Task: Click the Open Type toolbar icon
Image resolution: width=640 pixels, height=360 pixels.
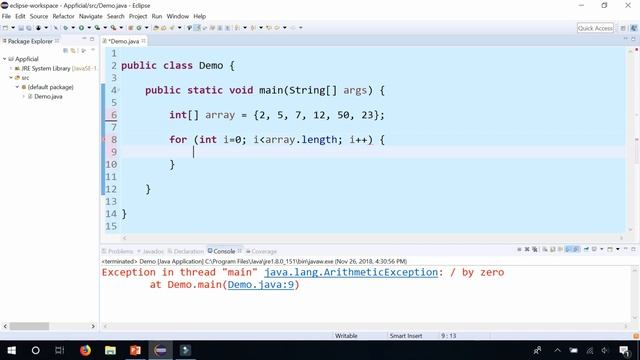Action: 156,28
